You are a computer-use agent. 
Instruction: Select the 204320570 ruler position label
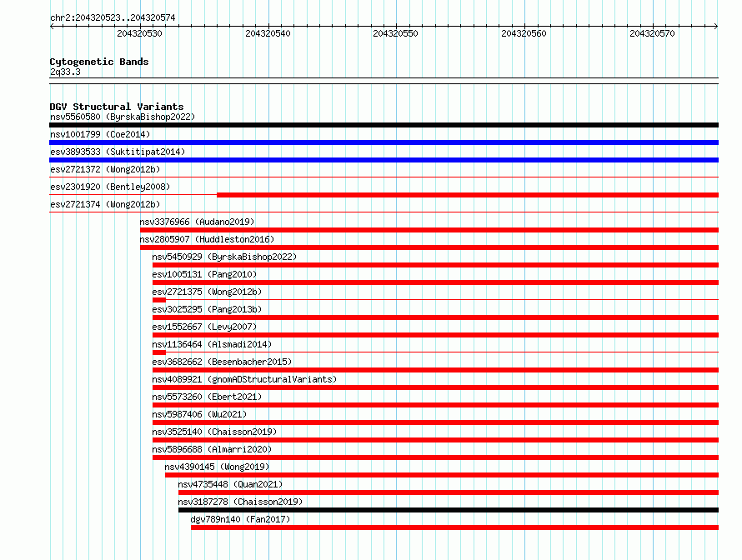[652, 33]
